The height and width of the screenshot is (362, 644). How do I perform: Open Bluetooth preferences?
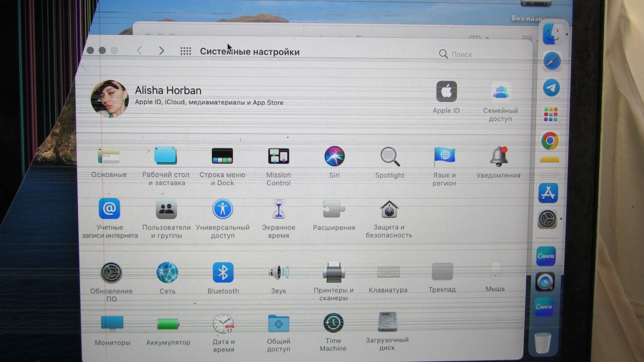point(223,273)
